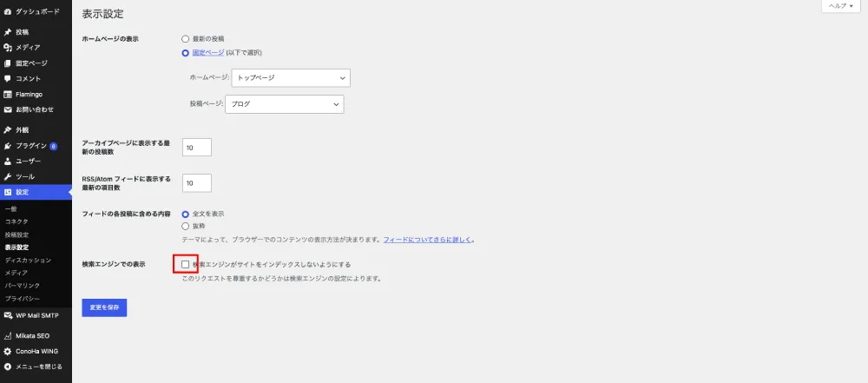
Task: Click the user icon beside ユーザー
Action: tap(8, 162)
